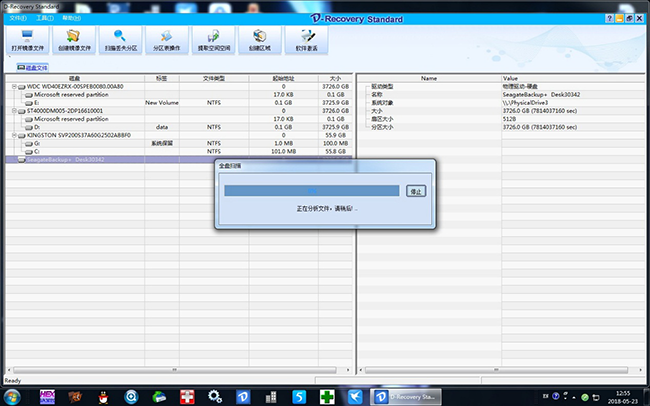Click the 文件类型 column header

pos(214,78)
